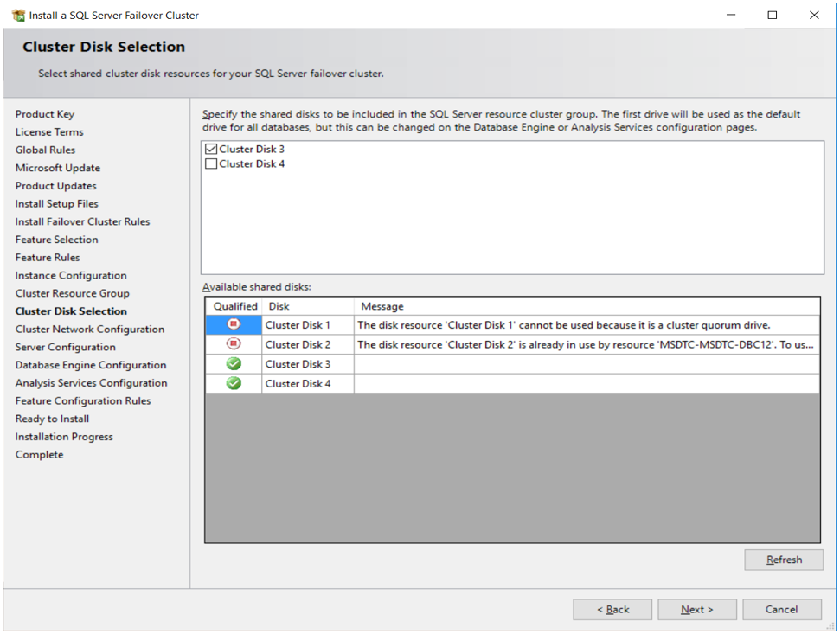The height and width of the screenshot is (634, 840).
Task: Click the red stop icon for Cluster Disk 1
Action: pos(234,324)
